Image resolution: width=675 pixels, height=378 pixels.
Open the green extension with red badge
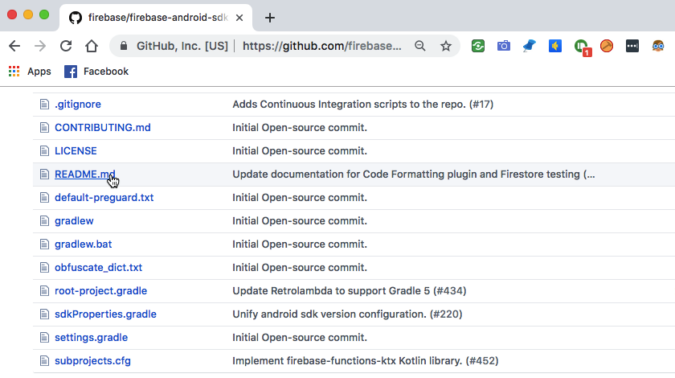click(582, 47)
